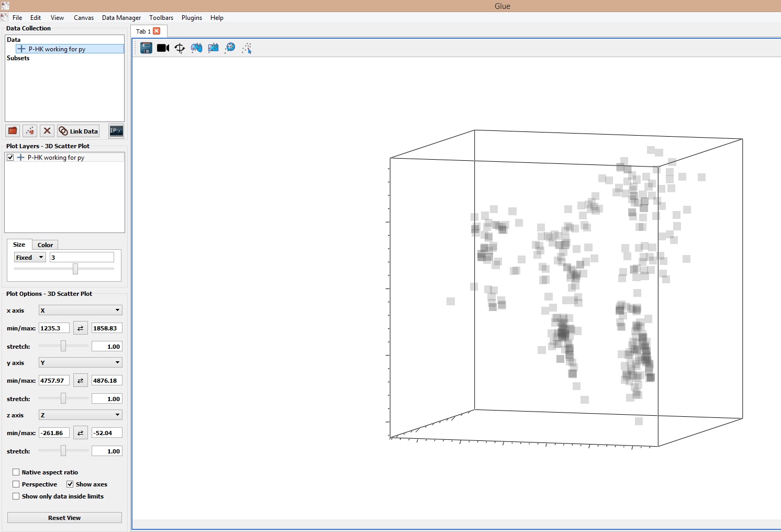
Task: Open the Plugins menu
Action: 192,17
